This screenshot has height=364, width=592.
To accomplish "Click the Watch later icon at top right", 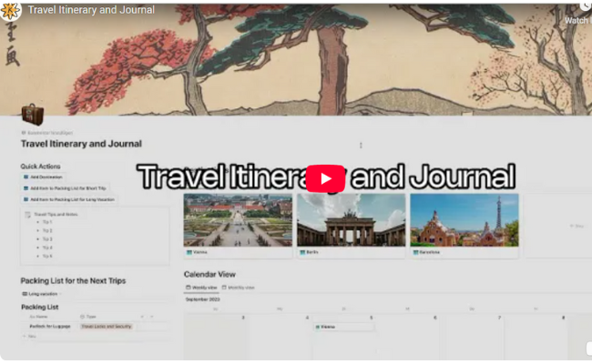I will (x=587, y=5).
